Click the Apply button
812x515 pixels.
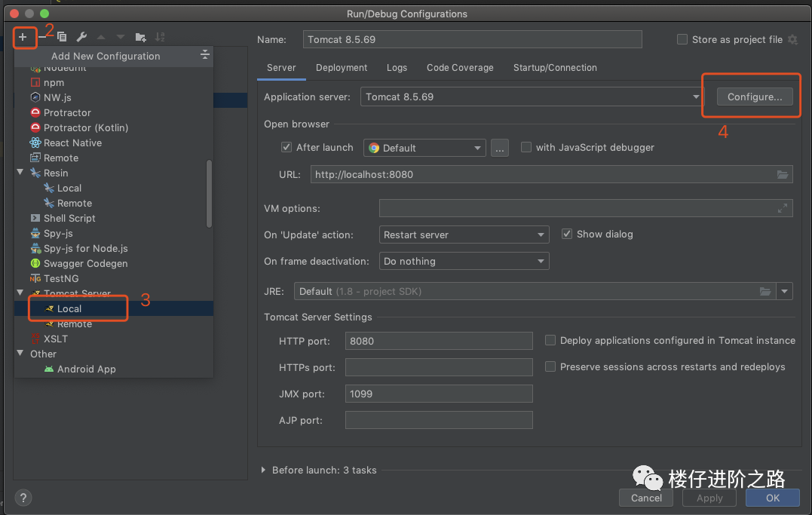(x=709, y=498)
